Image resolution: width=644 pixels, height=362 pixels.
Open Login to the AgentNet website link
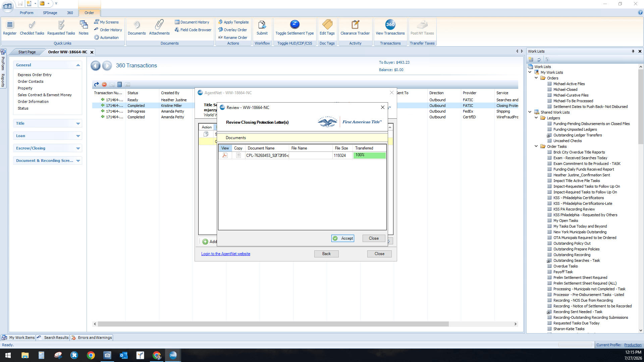[226, 254]
